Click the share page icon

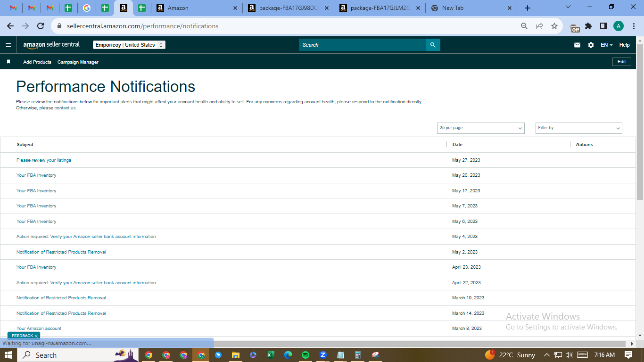pos(539,26)
